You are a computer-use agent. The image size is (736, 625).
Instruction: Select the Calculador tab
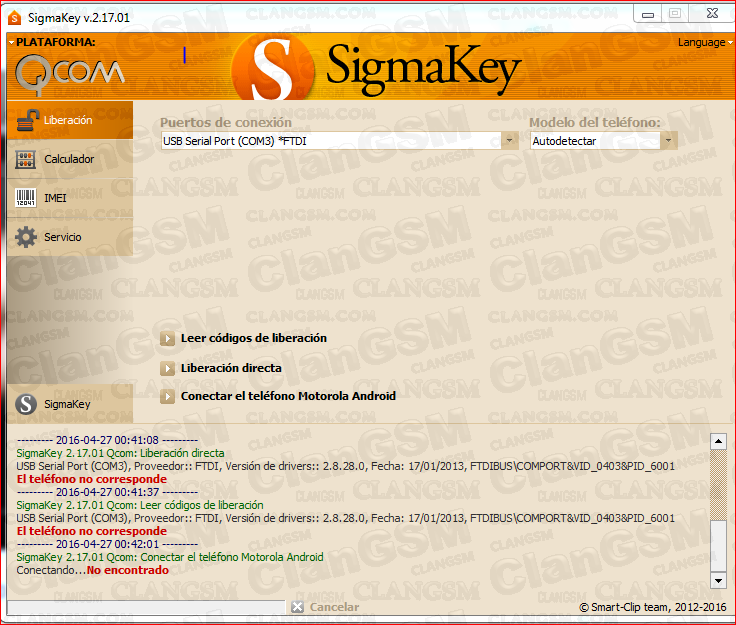(x=70, y=160)
